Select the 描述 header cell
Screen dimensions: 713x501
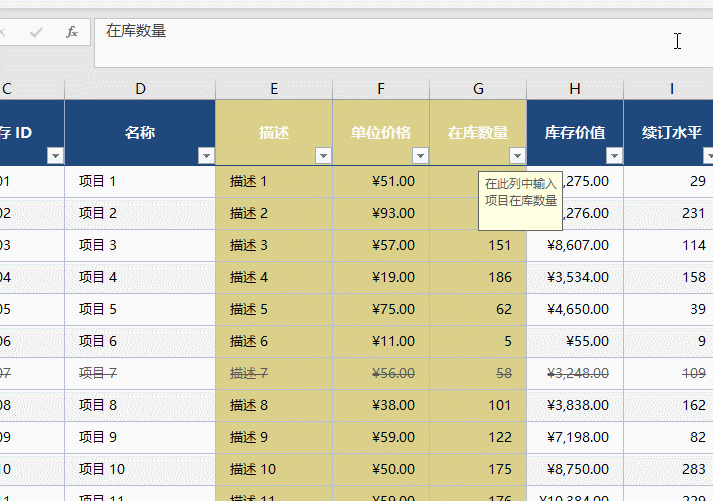point(274,132)
